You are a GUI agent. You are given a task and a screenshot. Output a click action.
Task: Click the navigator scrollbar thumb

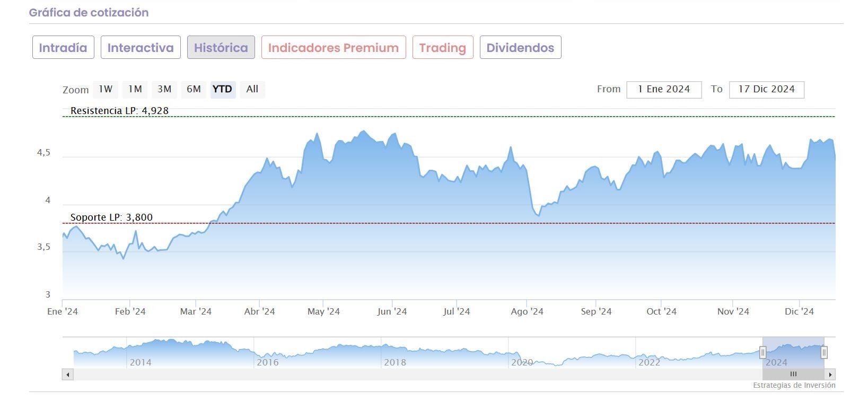(793, 375)
